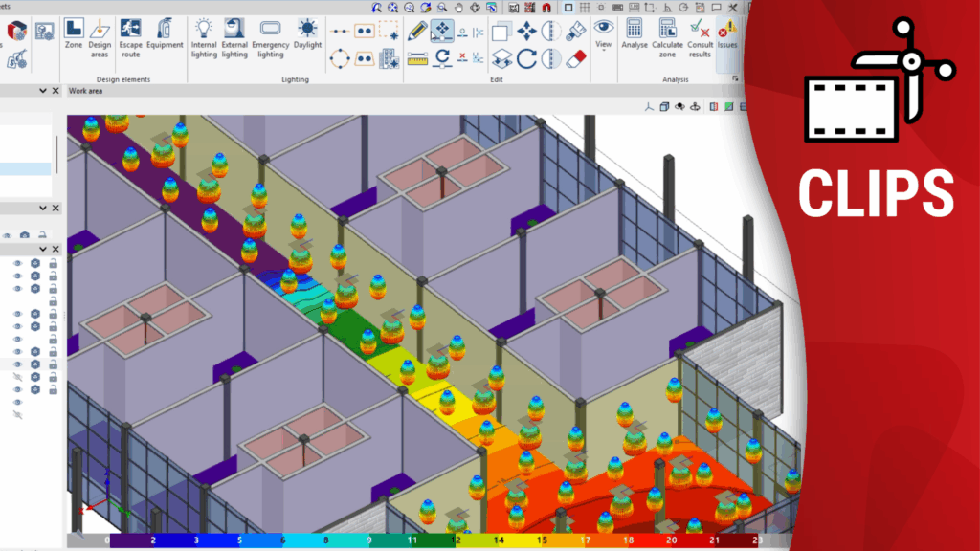Collapse the top left panel with chevron
Image resolution: width=980 pixels, height=551 pixels.
coord(43,91)
